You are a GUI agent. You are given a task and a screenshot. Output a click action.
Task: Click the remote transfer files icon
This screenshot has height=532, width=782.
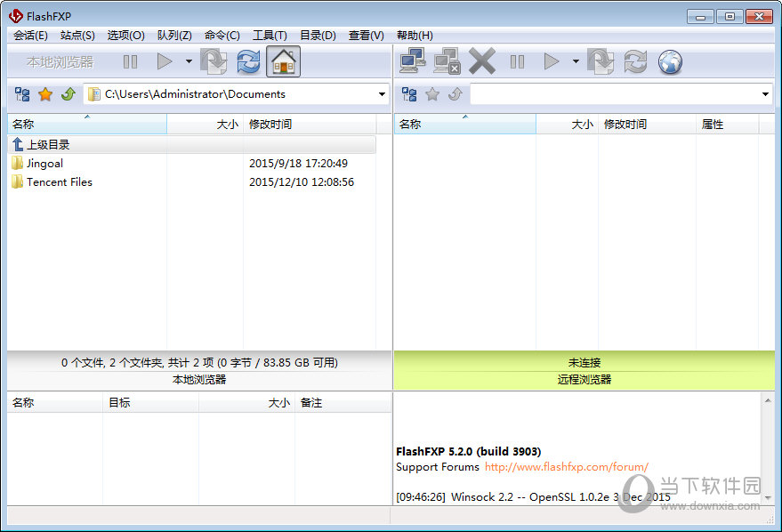pyautogui.click(x=601, y=61)
